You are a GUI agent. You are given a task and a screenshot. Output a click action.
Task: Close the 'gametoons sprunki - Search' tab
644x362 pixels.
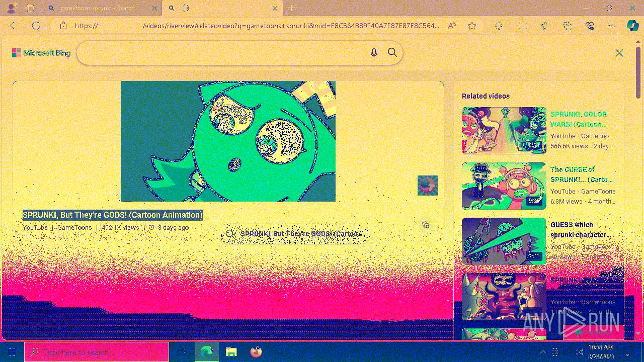point(154,8)
